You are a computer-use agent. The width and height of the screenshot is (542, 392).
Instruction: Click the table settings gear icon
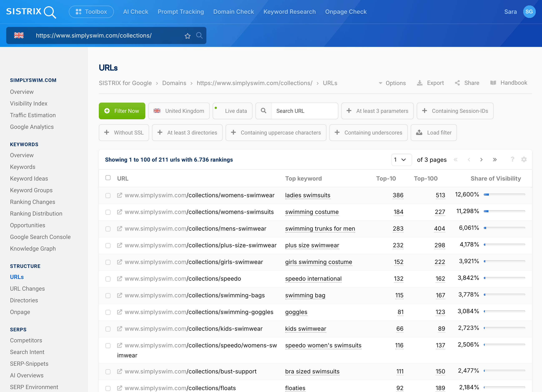[x=524, y=160]
